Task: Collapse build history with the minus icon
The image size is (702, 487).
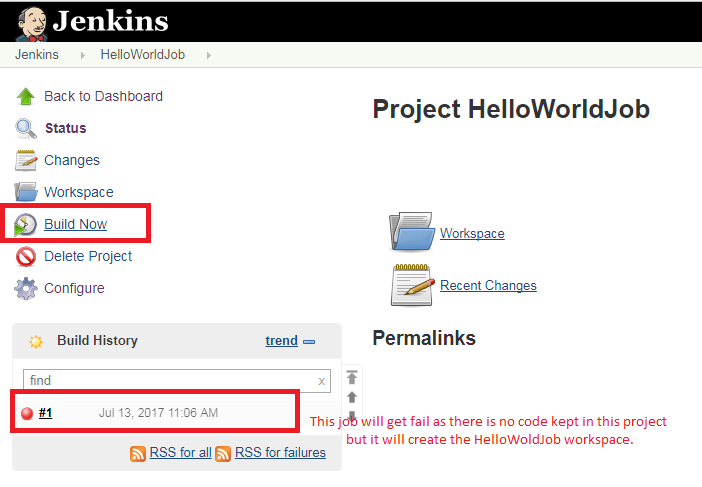Action: [x=309, y=342]
